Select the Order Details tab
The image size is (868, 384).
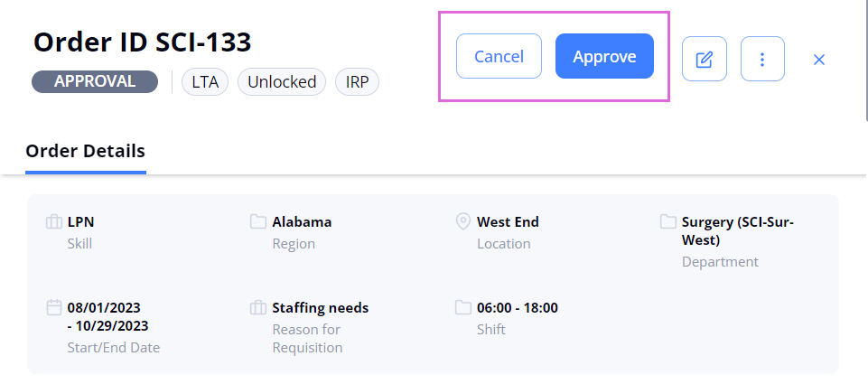click(x=85, y=151)
